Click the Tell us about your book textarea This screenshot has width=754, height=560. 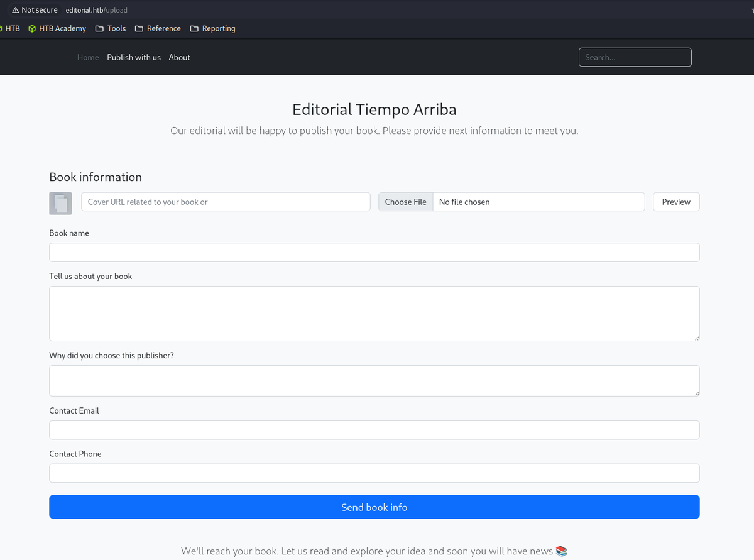pos(374,314)
